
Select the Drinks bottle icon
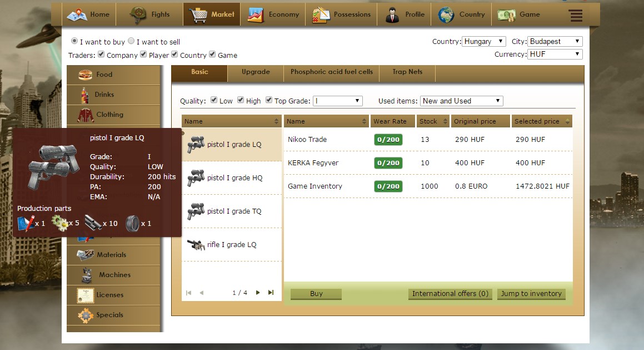click(x=85, y=95)
